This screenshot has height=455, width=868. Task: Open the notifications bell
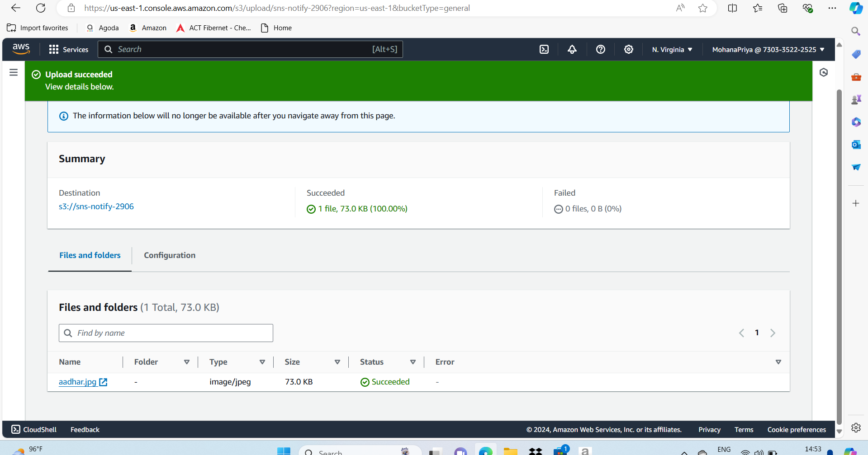[x=572, y=49]
